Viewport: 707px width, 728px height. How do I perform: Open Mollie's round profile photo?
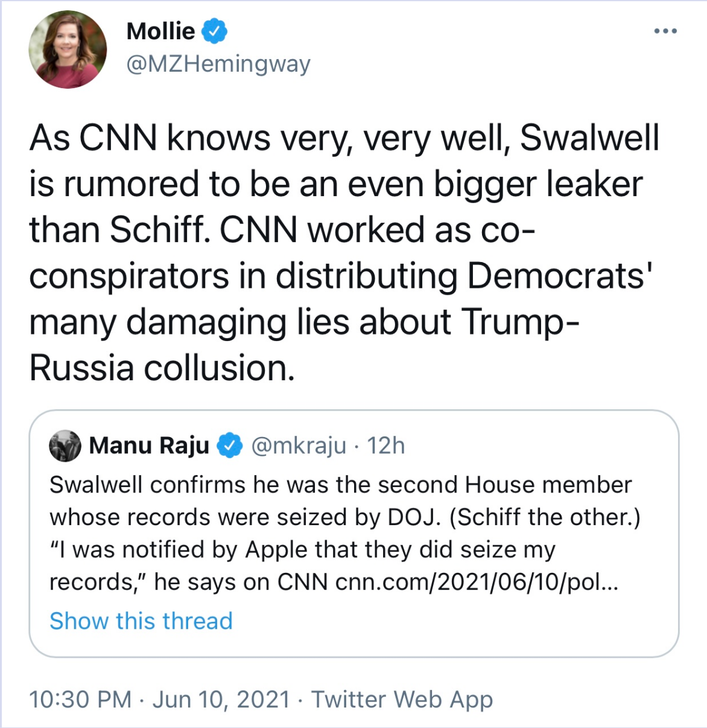click(x=68, y=50)
